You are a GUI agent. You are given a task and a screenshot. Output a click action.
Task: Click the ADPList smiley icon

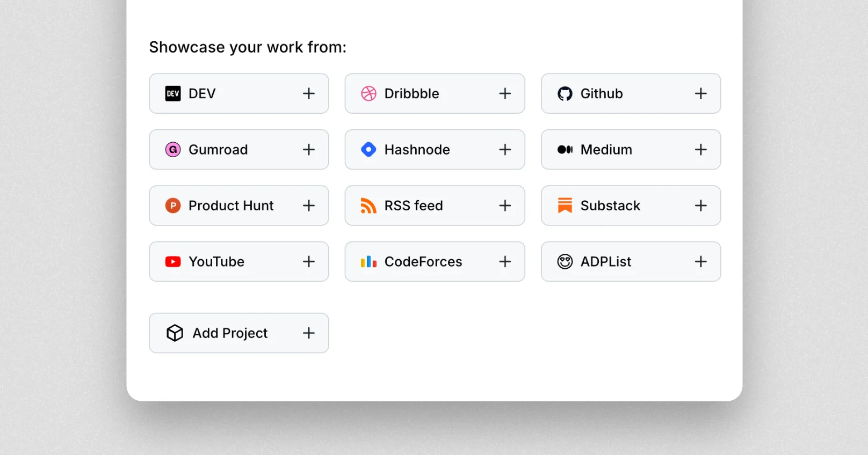(x=565, y=261)
